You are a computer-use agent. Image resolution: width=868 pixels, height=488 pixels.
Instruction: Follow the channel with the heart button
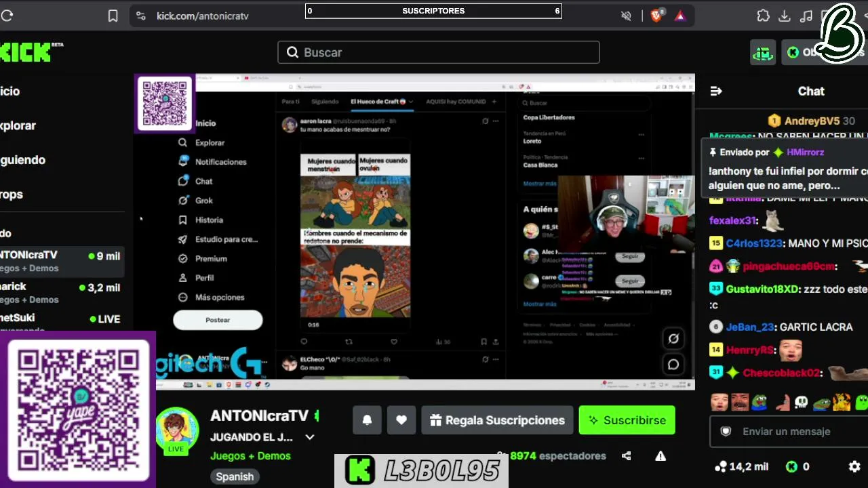[x=401, y=420]
